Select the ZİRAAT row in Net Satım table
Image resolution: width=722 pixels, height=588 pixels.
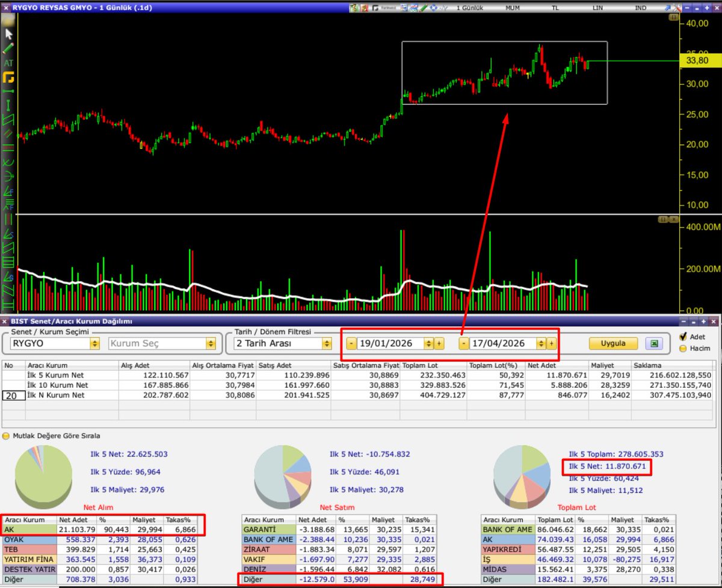click(340, 550)
